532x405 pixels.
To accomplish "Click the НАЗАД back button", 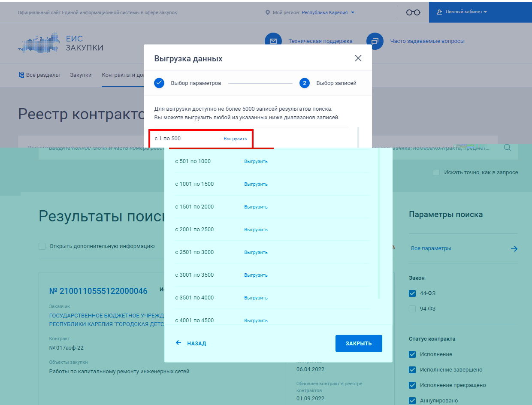I will [191, 344].
